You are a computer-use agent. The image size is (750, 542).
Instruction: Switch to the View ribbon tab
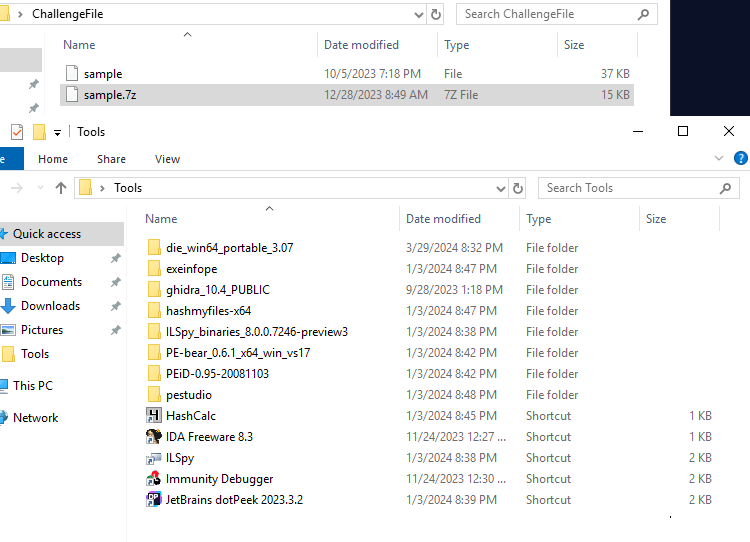point(167,159)
